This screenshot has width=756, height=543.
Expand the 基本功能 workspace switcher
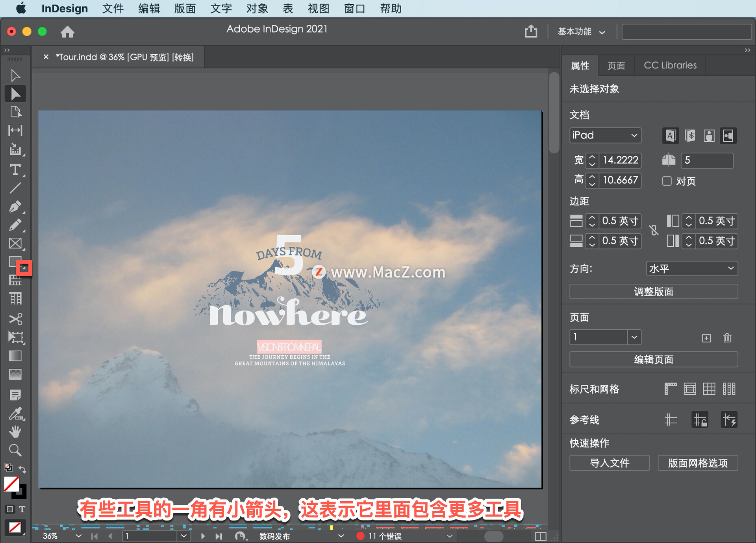tap(581, 31)
